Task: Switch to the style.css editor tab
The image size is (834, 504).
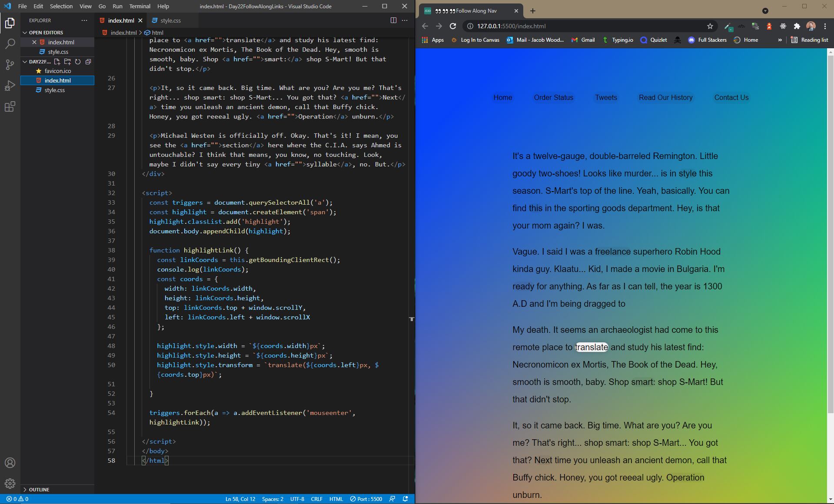Action: coord(170,20)
